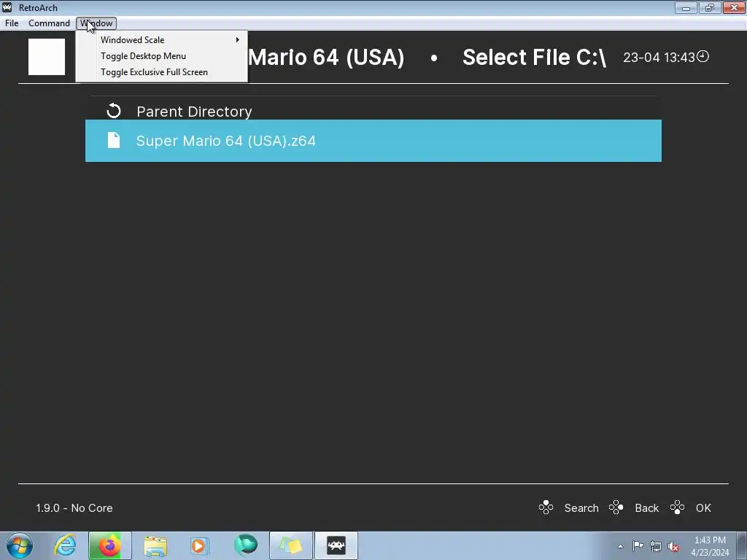
Task: Switch to Firefox in the taskbar
Action: pos(109,545)
